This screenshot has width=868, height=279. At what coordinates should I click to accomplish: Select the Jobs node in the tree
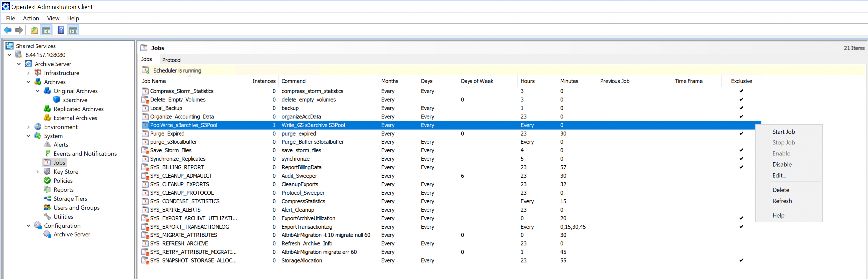point(59,163)
